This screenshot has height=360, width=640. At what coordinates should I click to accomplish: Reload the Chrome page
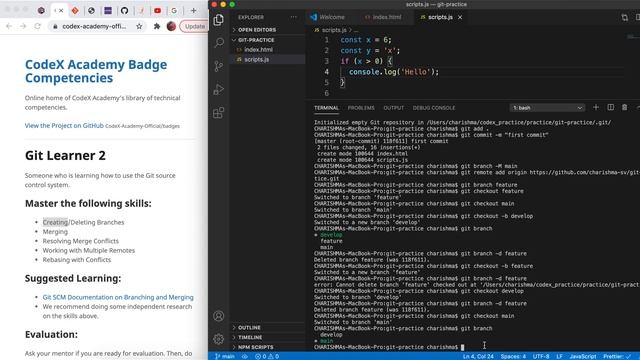pyautogui.click(x=38, y=26)
